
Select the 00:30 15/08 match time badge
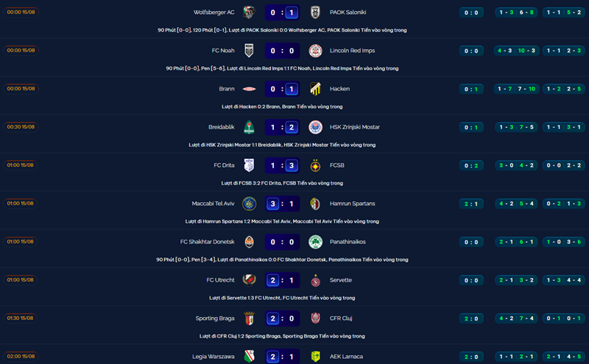(21, 126)
